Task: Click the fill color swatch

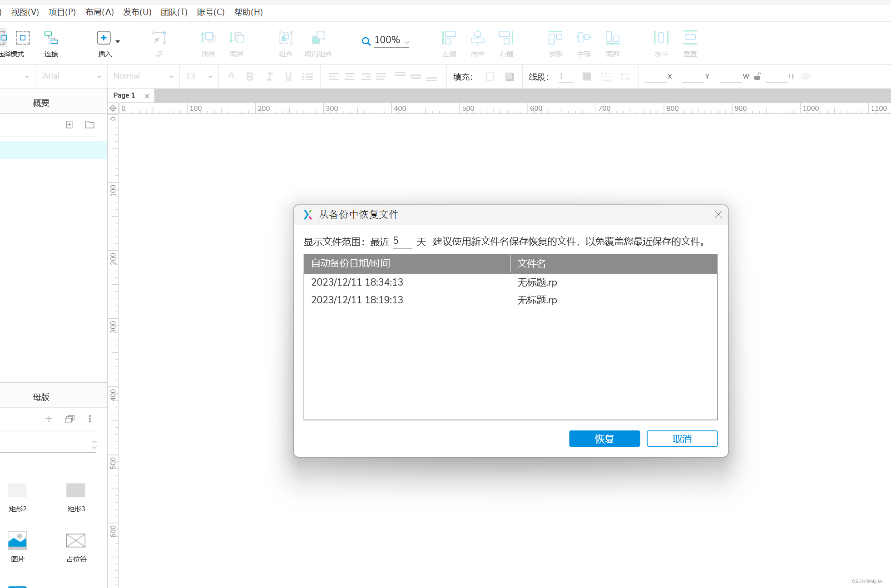Action: tap(490, 76)
